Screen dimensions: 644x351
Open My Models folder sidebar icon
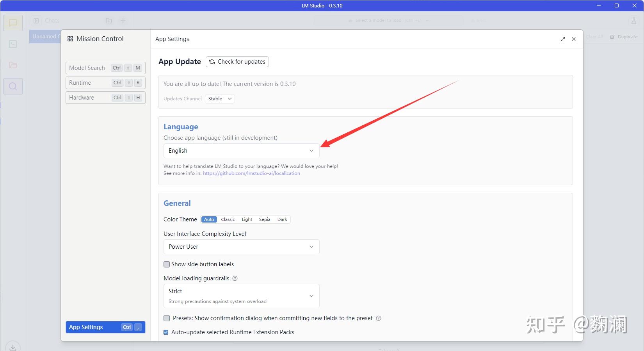[x=13, y=65]
